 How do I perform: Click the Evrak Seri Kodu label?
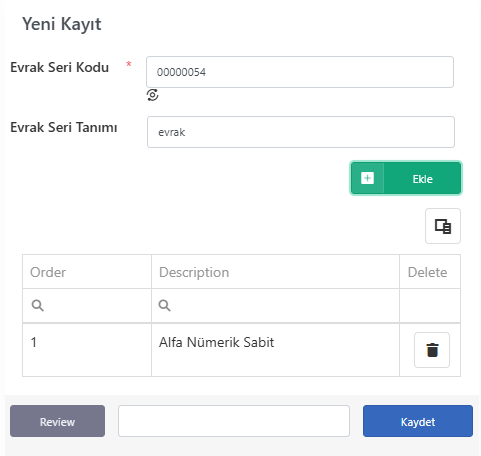tap(59, 67)
